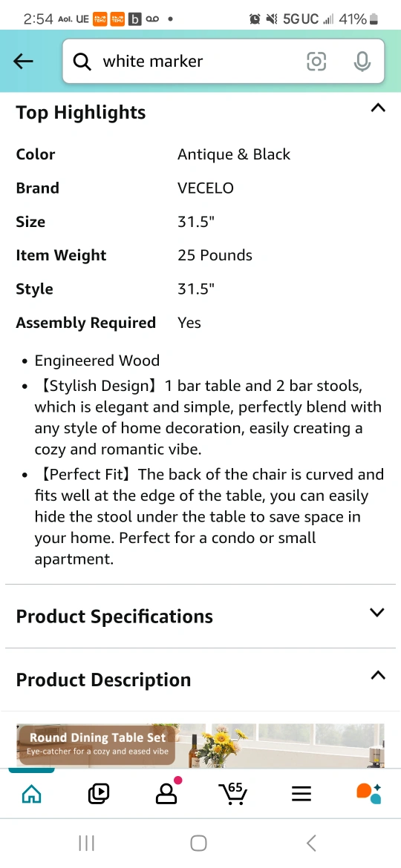This screenshot has height=868, width=401.
Task: Open the account profile icon
Action: click(x=166, y=793)
